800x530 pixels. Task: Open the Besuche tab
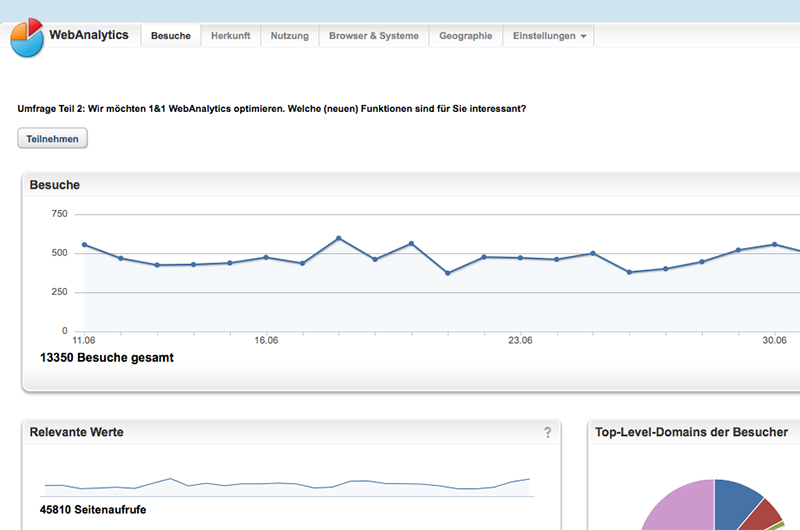click(x=170, y=36)
